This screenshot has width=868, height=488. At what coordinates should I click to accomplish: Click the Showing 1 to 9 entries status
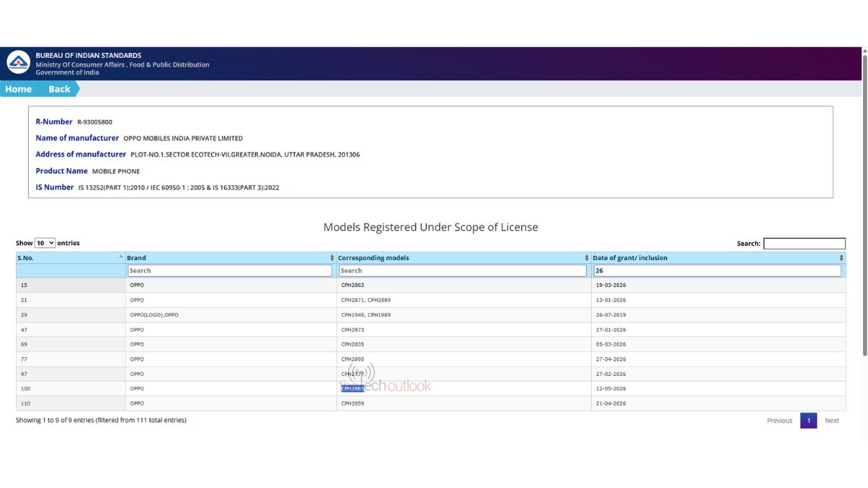pyautogui.click(x=101, y=420)
